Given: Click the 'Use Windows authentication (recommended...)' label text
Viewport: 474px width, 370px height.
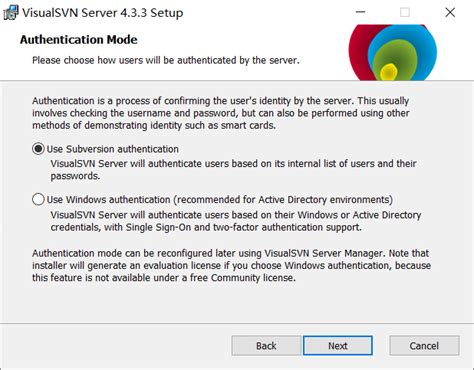Looking at the screenshot, I should pos(220,200).
